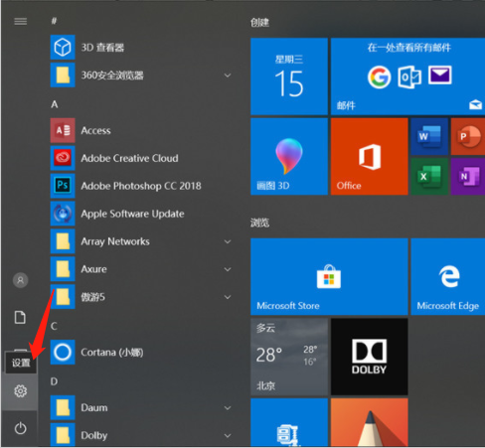Click the 3D 查看器 label
Viewport: 485px width, 448px height.
click(x=102, y=48)
